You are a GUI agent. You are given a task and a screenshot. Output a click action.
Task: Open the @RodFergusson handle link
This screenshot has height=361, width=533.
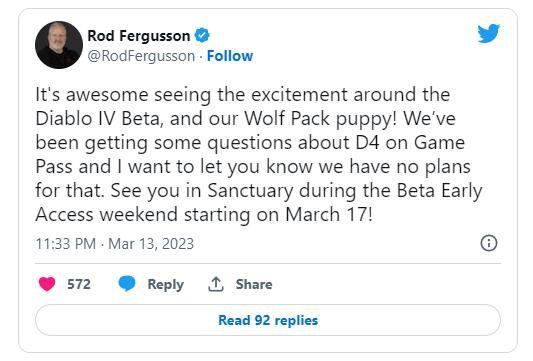click(x=141, y=56)
